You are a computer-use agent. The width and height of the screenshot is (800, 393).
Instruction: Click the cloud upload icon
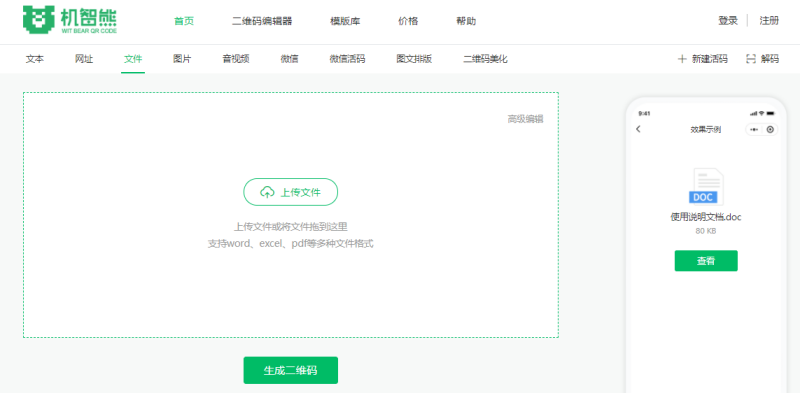tap(267, 192)
